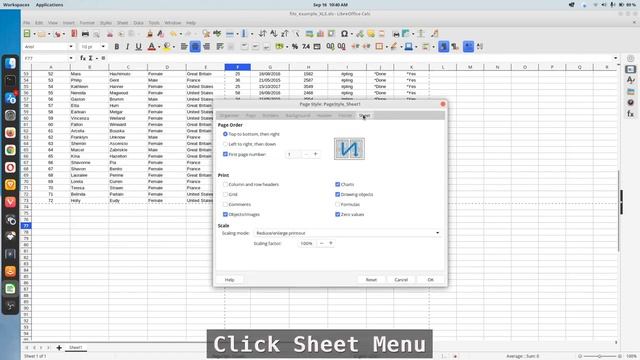This screenshot has height=360, width=640.
Task: Select Left to right, then down option
Action: [x=249, y=144]
